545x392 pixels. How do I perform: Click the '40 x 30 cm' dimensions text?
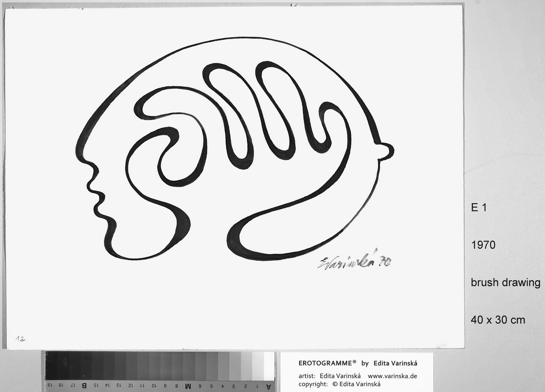498,320
